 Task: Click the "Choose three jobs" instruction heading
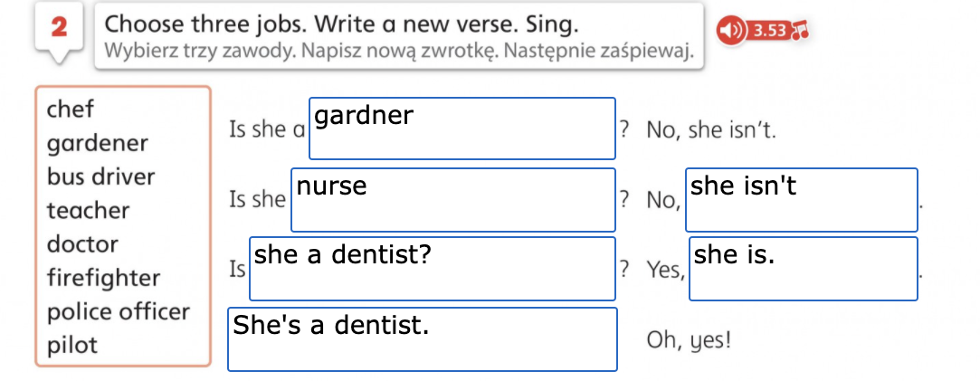pyautogui.click(x=343, y=24)
